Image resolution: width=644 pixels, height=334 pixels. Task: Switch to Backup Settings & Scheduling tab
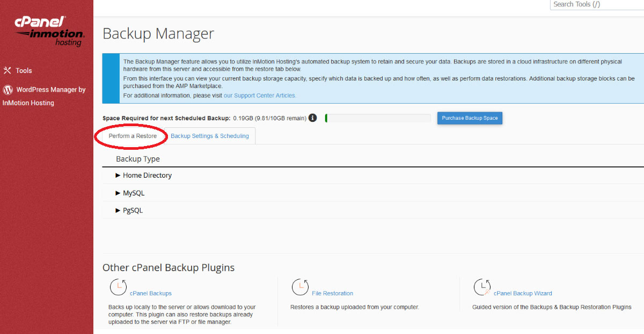[x=210, y=136]
